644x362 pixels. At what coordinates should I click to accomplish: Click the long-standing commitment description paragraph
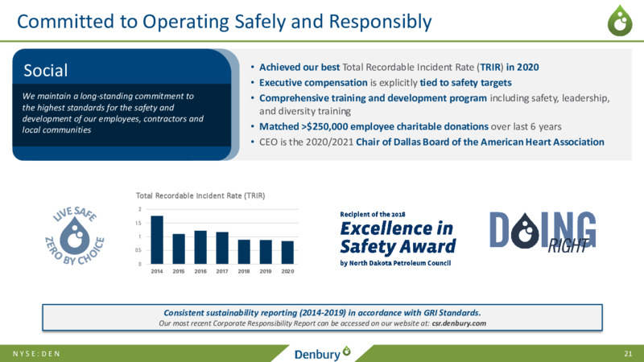[113, 113]
